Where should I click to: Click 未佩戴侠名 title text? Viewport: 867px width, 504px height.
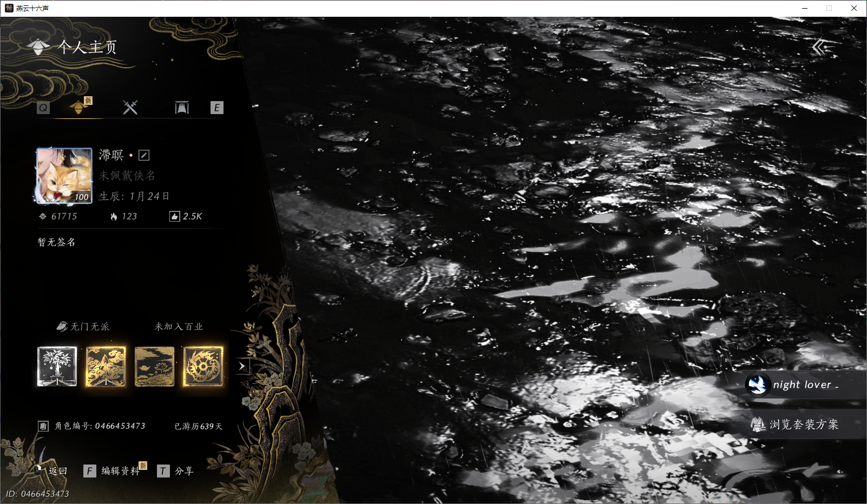click(x=127, y=176)
